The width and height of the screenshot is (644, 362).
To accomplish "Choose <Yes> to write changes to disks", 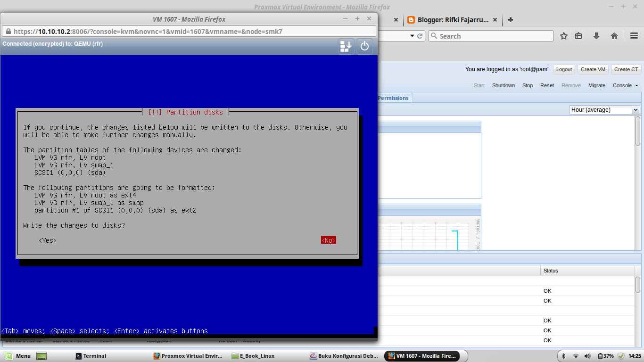I will tap(48, 240).
